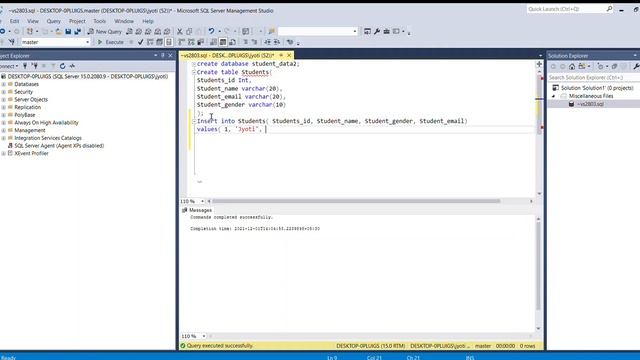Toggle Results to File icon
The width and height of the screenshot is (640, 360).
[x=232, y=42]
